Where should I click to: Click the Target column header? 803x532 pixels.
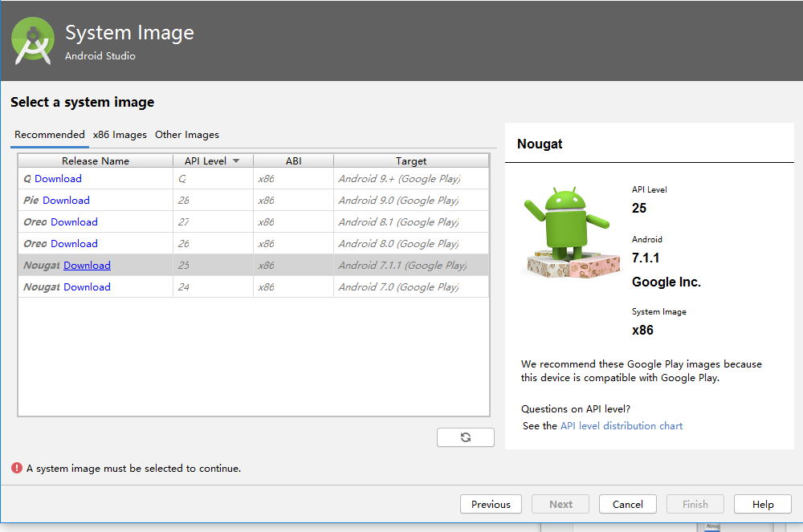click(x=411, y=160)
